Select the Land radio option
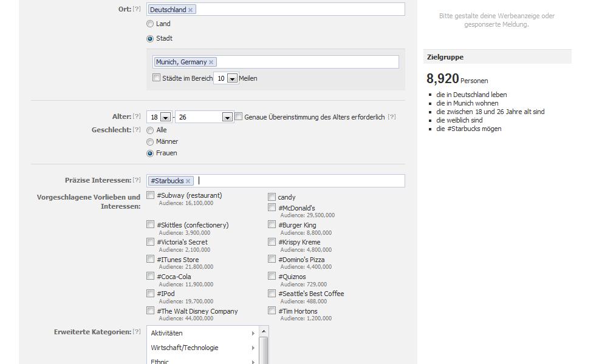The image size is (616, 364). pyautogui.click(x=150, y=24)
